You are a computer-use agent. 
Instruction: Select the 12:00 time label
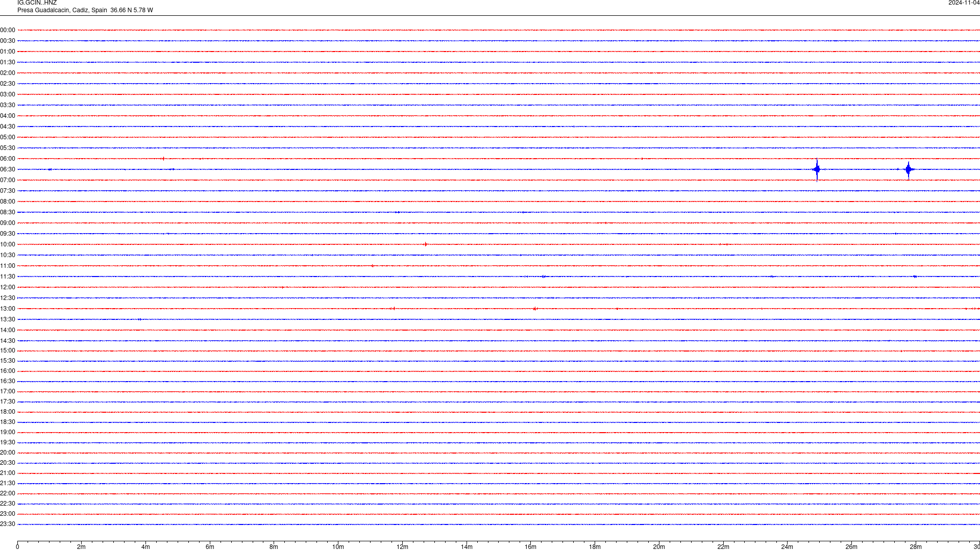(8, 287)
